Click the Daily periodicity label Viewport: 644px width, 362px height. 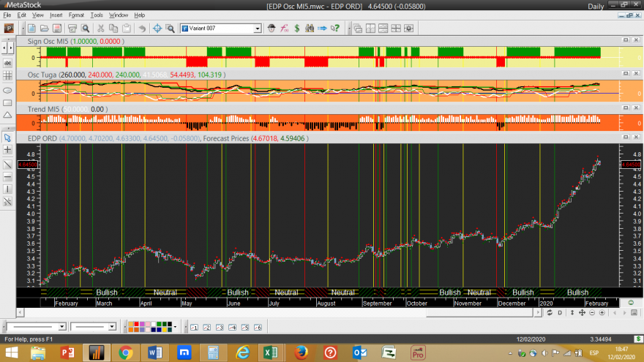click(596, 6)
